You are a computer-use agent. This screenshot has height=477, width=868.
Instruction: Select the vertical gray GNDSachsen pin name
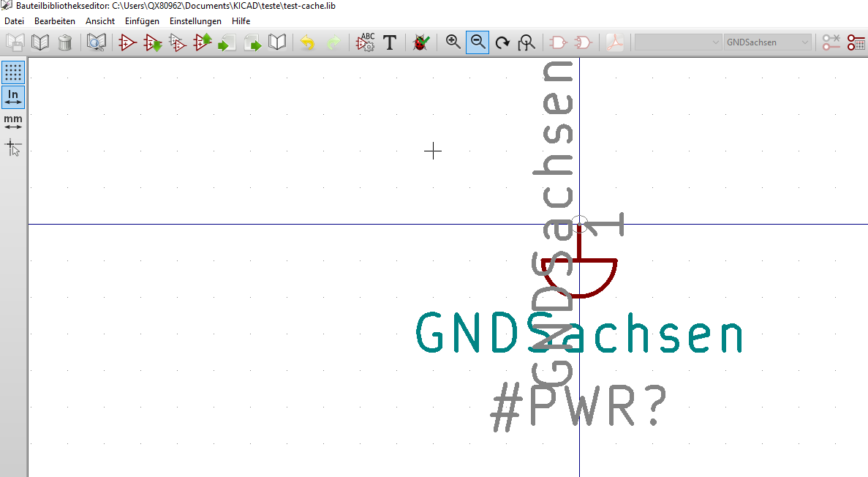tap(553, 223)
